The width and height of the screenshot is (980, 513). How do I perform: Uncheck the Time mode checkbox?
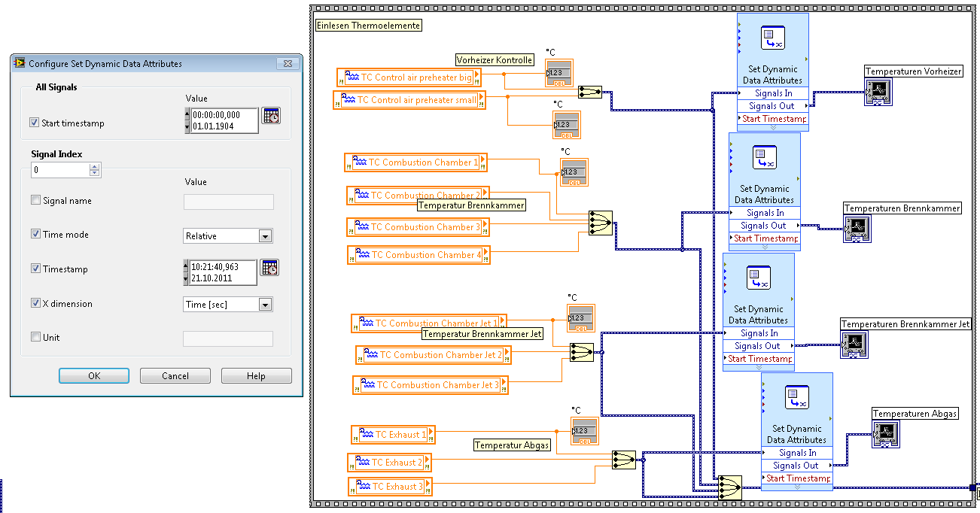(x=35, y=234)
